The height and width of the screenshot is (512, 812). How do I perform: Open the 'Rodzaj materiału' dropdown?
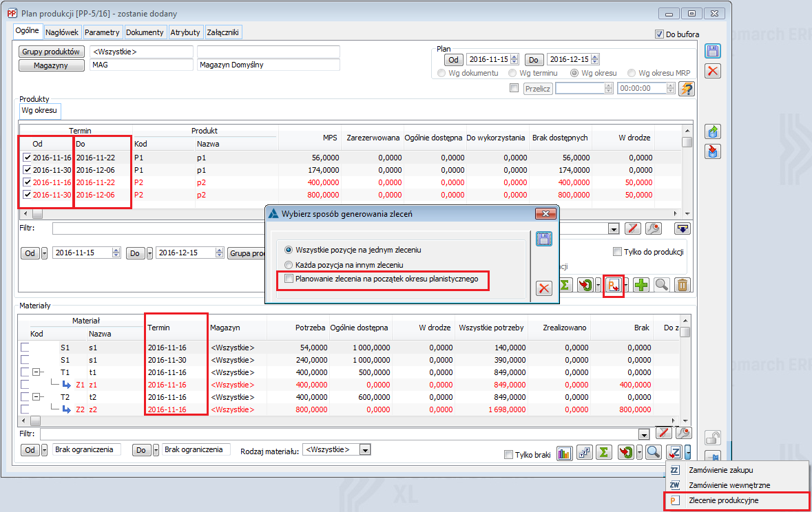pyautogui.click(x=365, y=449)
